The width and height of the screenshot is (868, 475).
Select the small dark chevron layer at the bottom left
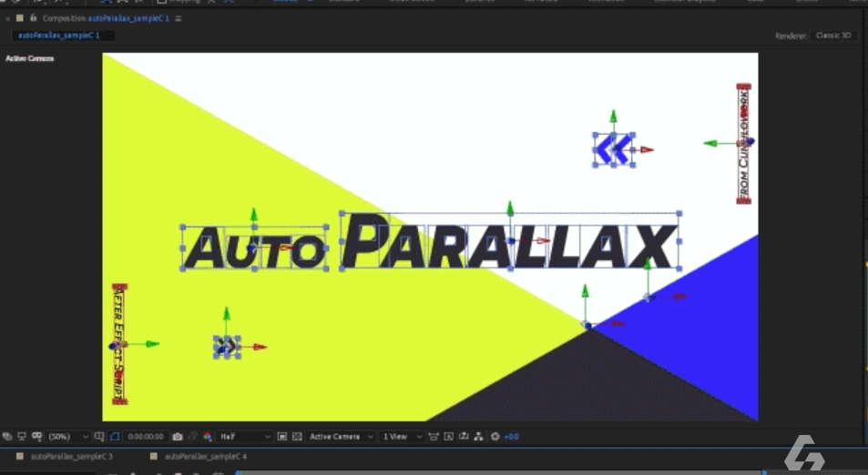tap(227, 347)
